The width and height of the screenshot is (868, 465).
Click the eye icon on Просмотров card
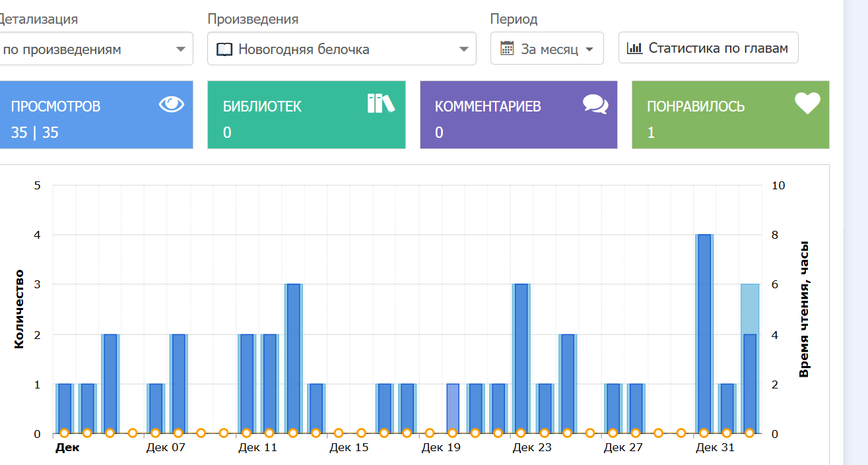(x=172, y=104)
